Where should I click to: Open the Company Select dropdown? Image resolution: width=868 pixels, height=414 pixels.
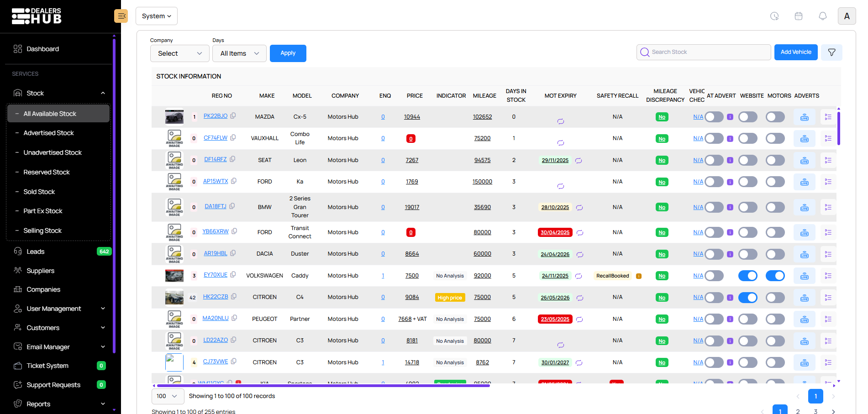coord(179,53)
